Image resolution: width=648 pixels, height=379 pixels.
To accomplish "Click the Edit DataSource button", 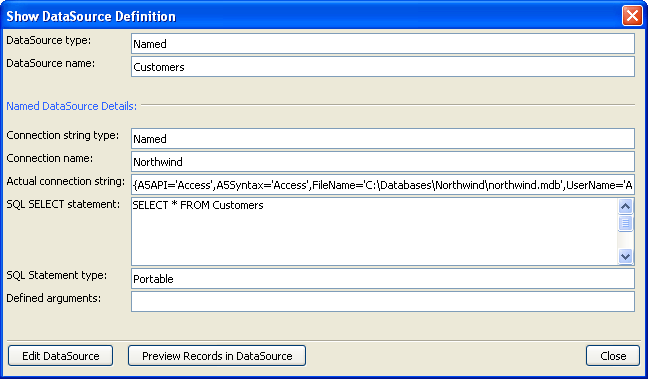I will tap(60, 355).
